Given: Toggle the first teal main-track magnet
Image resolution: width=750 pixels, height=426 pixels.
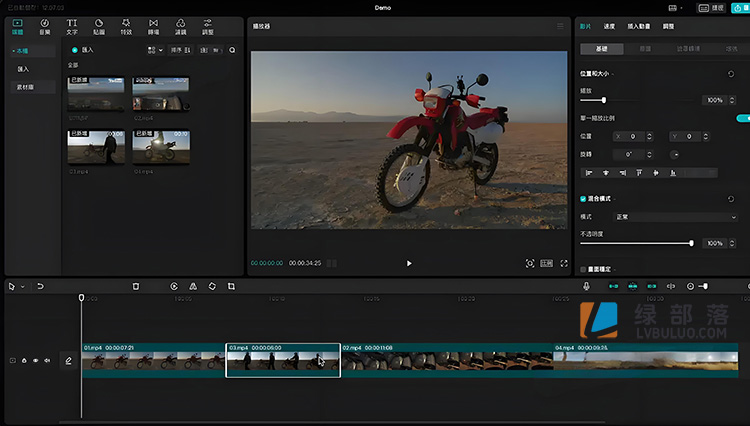Looking at the screenshot, I should pyautogui.click(x=613, y=286).
